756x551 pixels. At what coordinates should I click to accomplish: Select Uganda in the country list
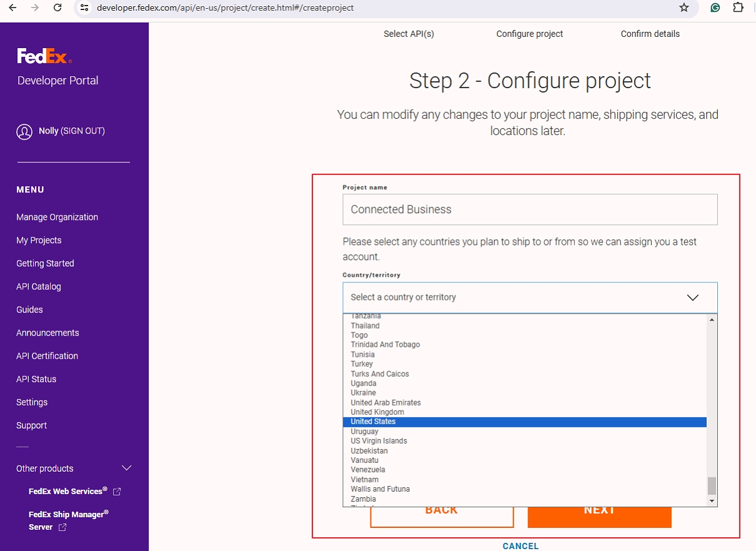[525, 384]
